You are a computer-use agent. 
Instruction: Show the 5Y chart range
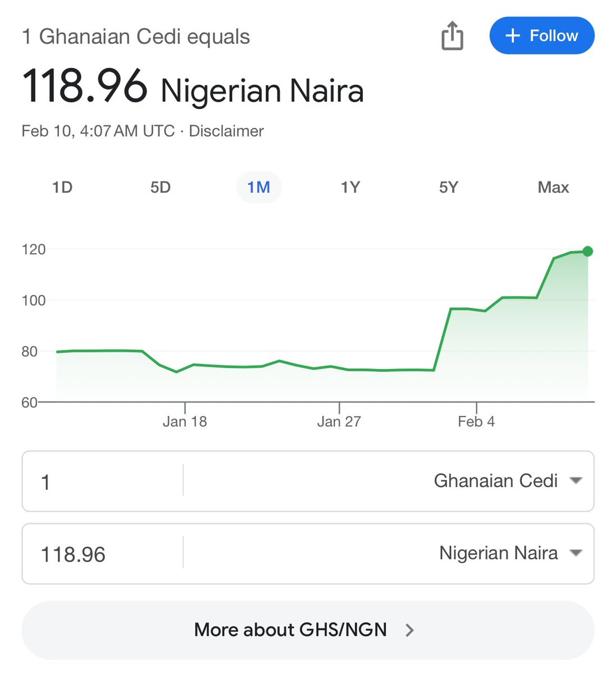point(449,187)
